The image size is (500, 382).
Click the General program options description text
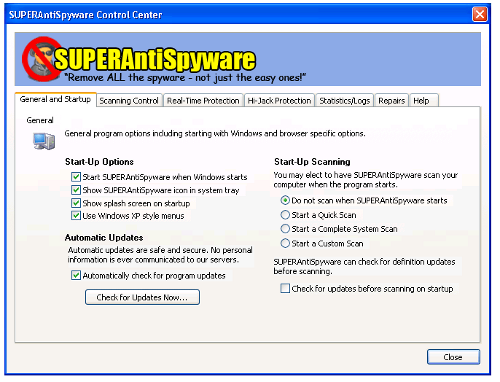215,134
